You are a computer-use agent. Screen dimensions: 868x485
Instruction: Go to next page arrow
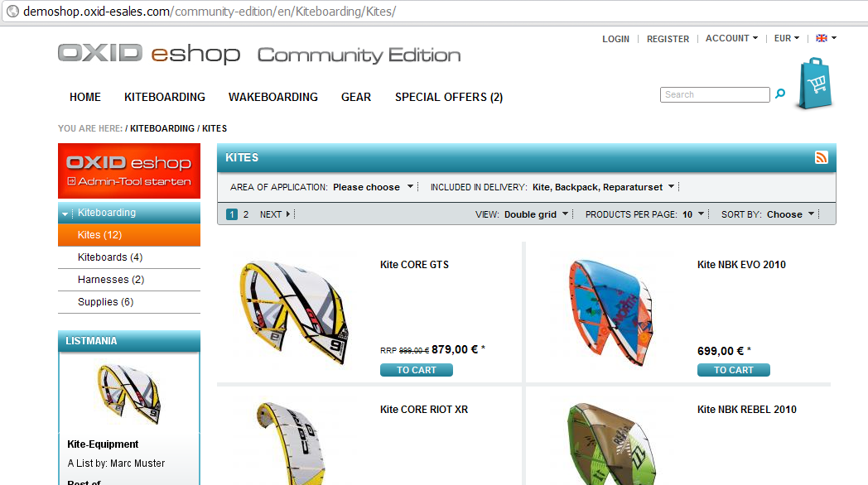(x=275, y=214)
